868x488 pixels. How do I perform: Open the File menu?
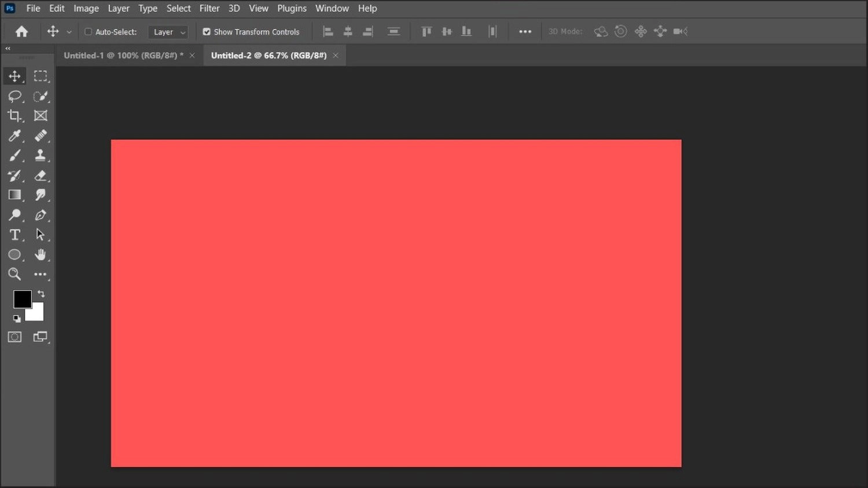34,9
